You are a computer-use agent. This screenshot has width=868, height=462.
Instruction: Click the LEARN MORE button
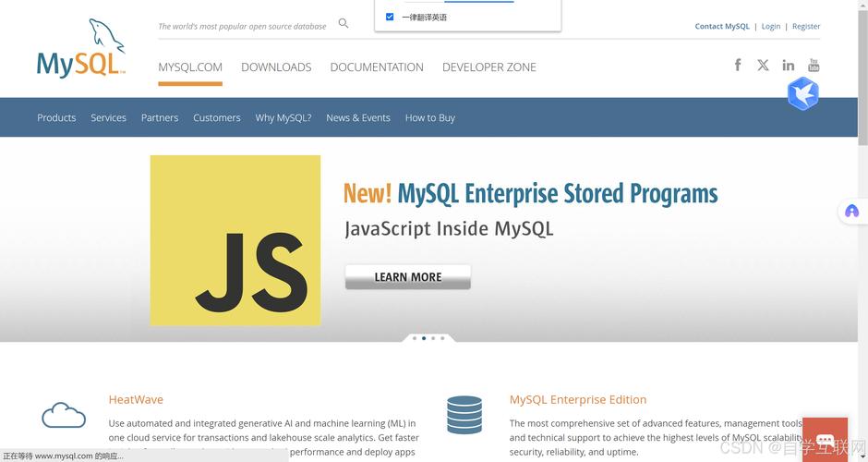pos(408,277)
